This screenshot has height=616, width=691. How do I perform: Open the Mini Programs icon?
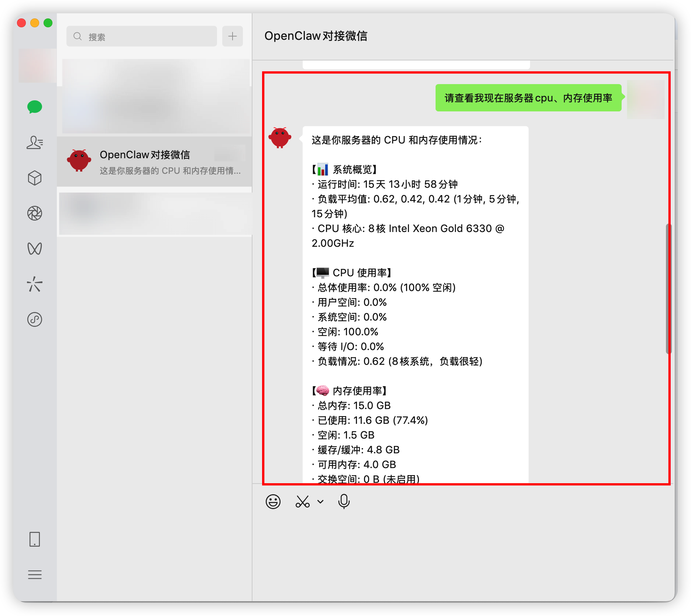click(x=35, y=319)
